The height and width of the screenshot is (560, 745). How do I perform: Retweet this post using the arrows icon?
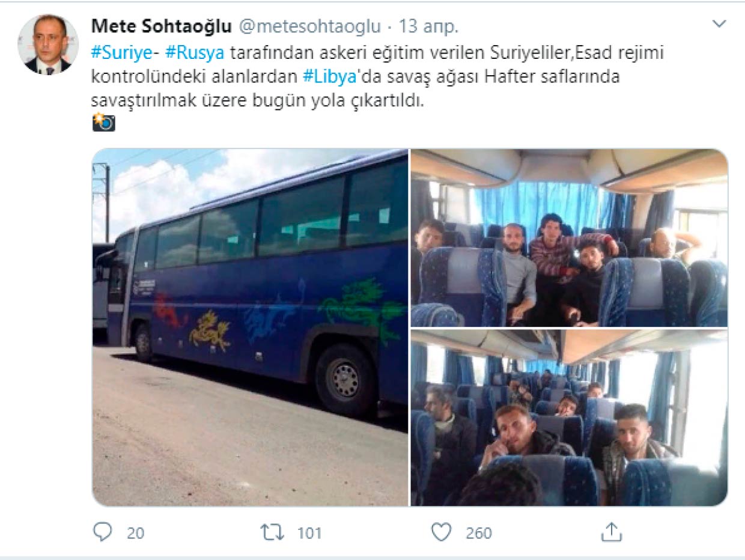[x=272, y=532]
